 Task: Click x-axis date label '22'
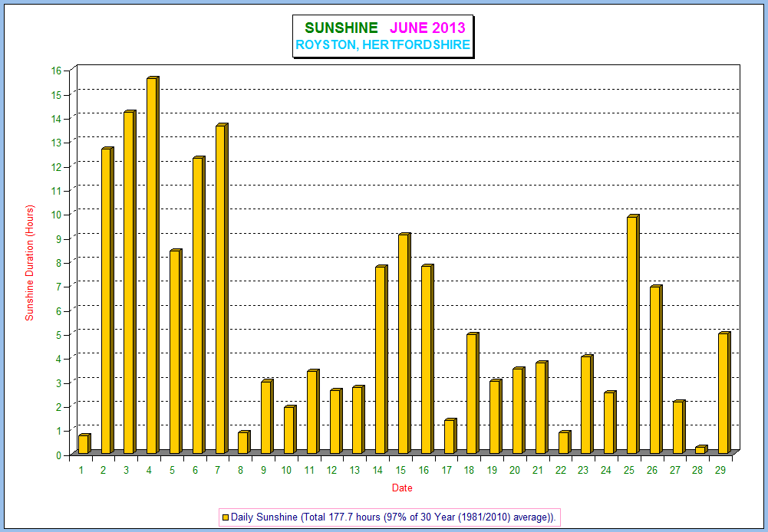[561, 471]
